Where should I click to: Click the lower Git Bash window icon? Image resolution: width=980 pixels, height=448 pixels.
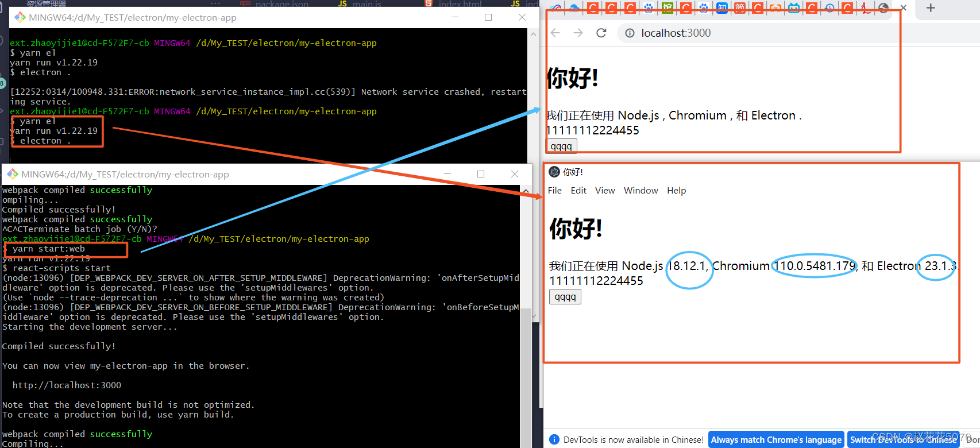coord(13,174)
